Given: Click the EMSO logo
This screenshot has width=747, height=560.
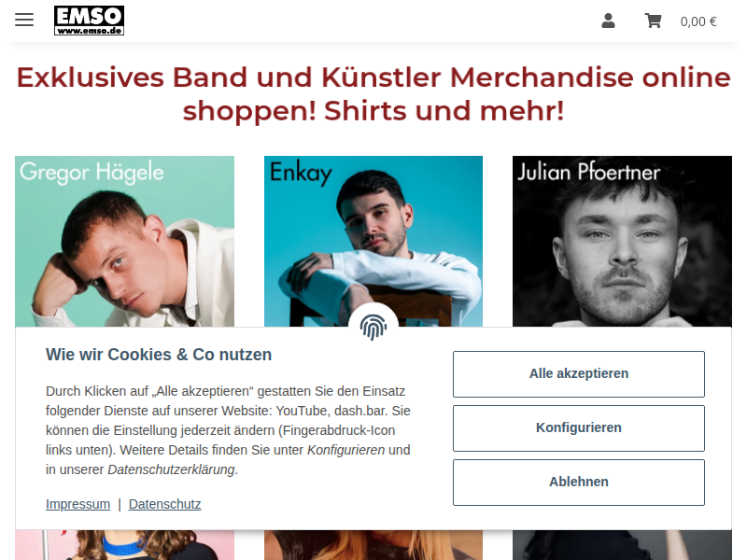Looking at the screenshot, I should click(x=89, y=21).
